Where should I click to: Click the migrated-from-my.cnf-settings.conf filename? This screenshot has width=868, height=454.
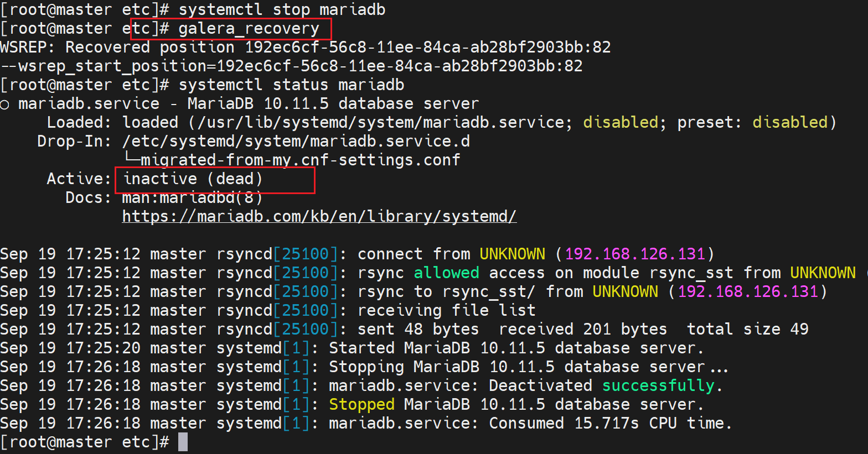point(300,160)
